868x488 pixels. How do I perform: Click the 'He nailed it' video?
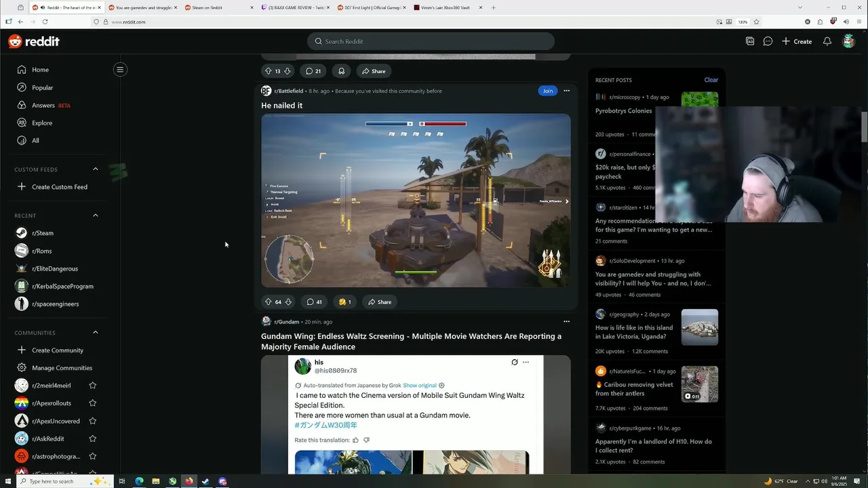point(416,201)
